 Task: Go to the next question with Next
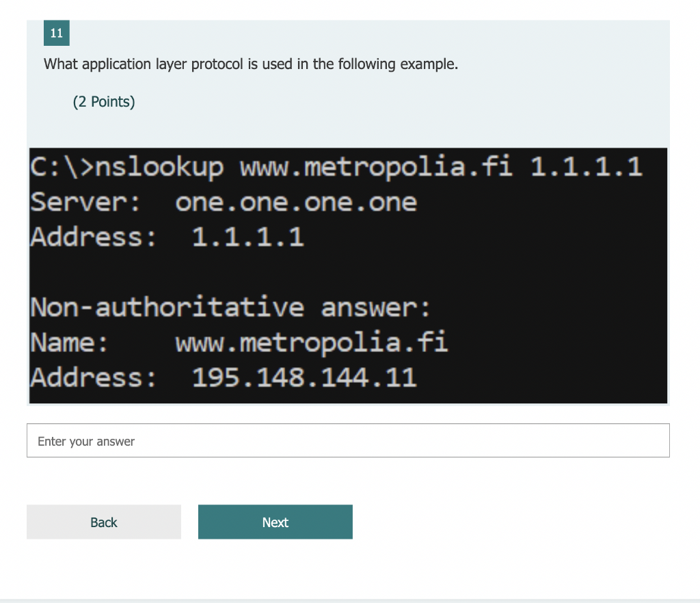275,522
